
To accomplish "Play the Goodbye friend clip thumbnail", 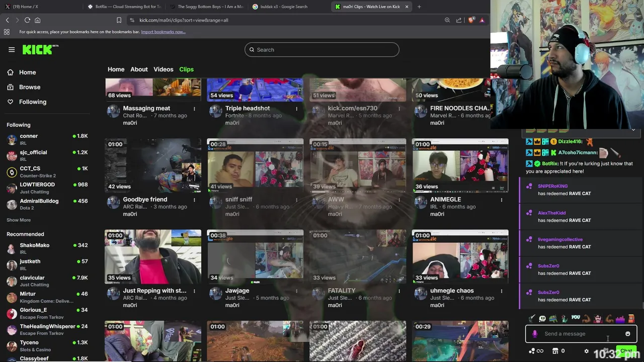I will 153,166.
